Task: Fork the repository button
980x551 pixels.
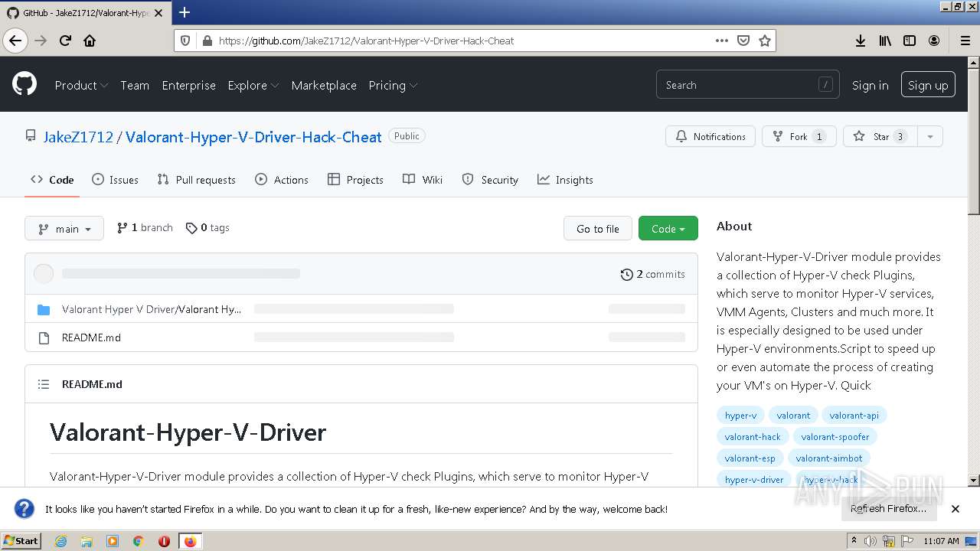Action: pyautogui.click(x=799, y=136)
